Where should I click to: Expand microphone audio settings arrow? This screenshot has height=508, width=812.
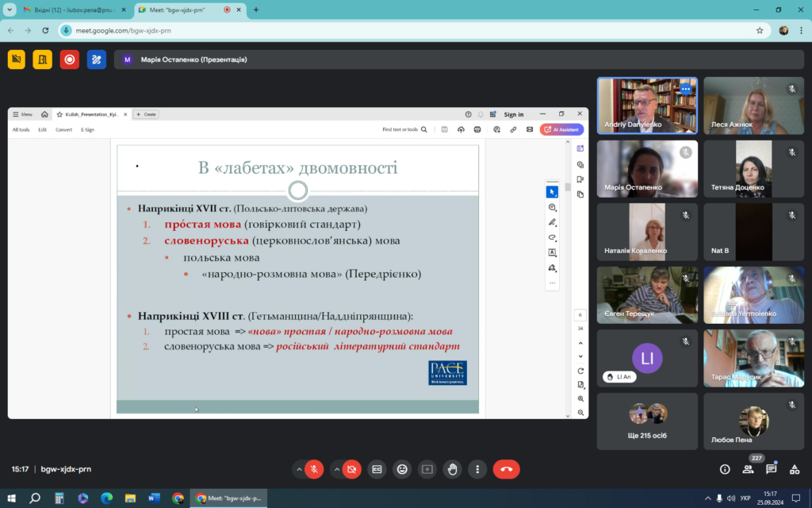(299, 469)
